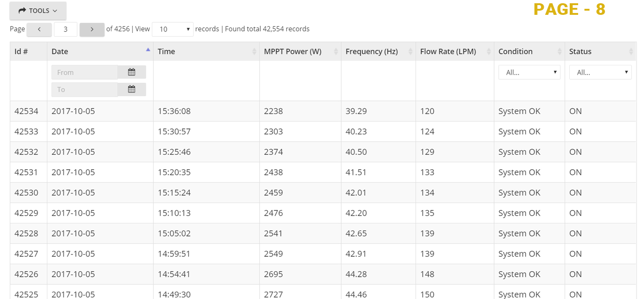Click the page number input field
Screen dimensions: 644x299
(x=65, y=29)
